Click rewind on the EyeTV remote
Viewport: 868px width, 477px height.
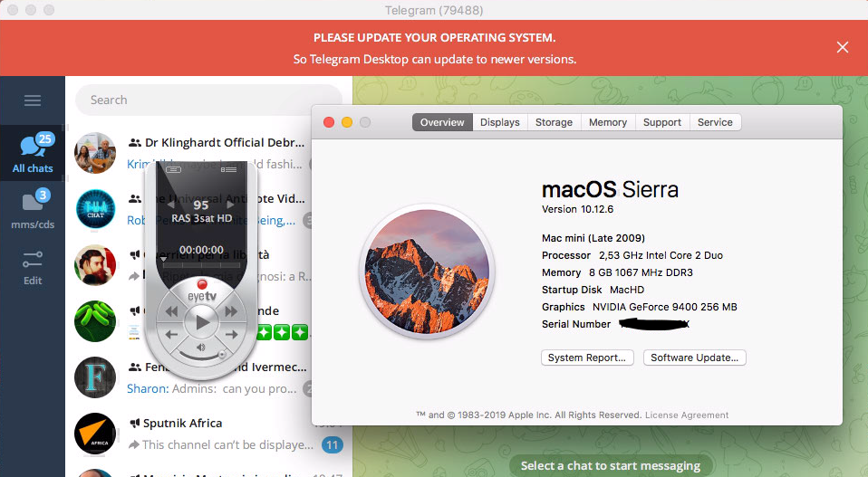pos(172,311)
